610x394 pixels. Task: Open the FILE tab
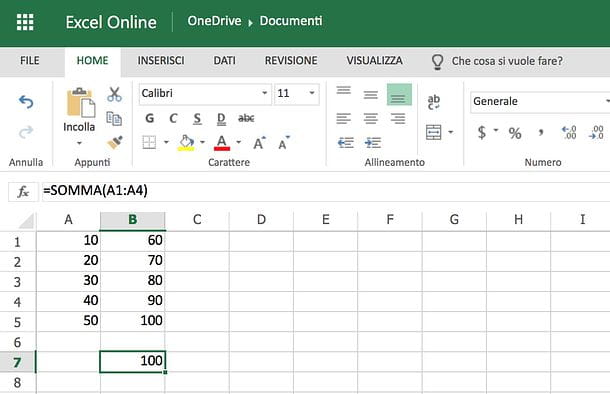tap(30, 61)
